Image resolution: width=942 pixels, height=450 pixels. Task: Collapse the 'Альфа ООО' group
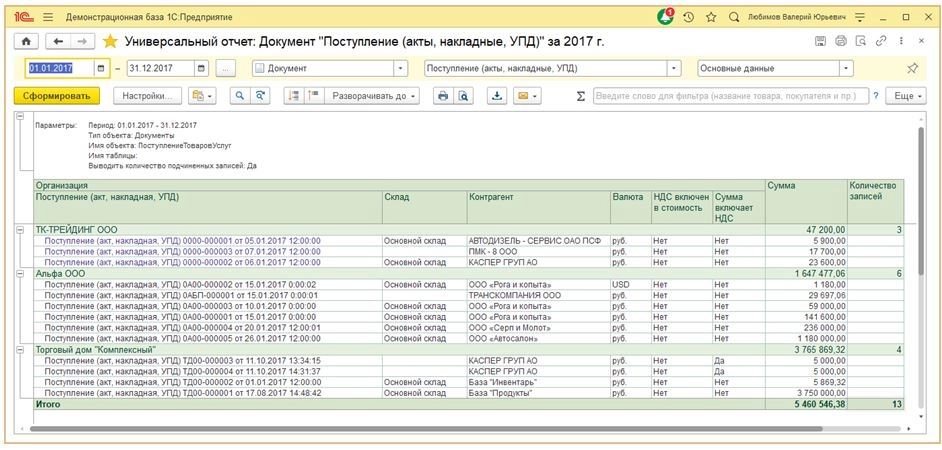(x=20, y=273)
